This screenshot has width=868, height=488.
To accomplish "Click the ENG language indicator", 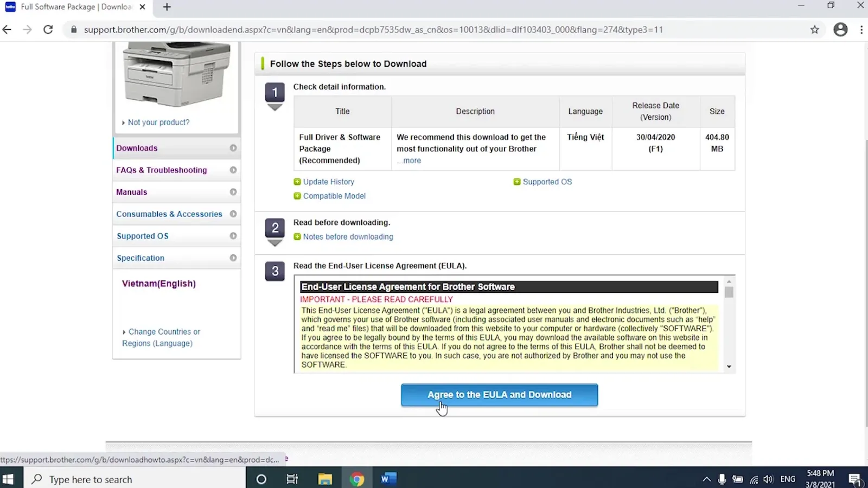I will (x=788, y=479).
